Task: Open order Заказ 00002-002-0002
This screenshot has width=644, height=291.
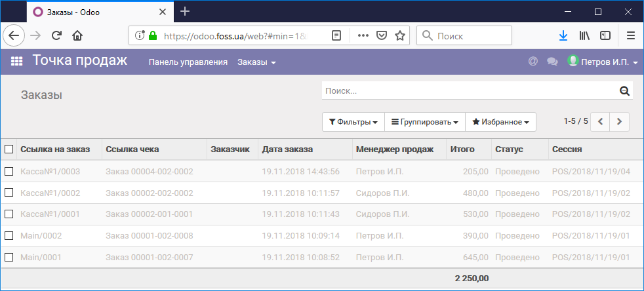Action: [x=150, y=193]
